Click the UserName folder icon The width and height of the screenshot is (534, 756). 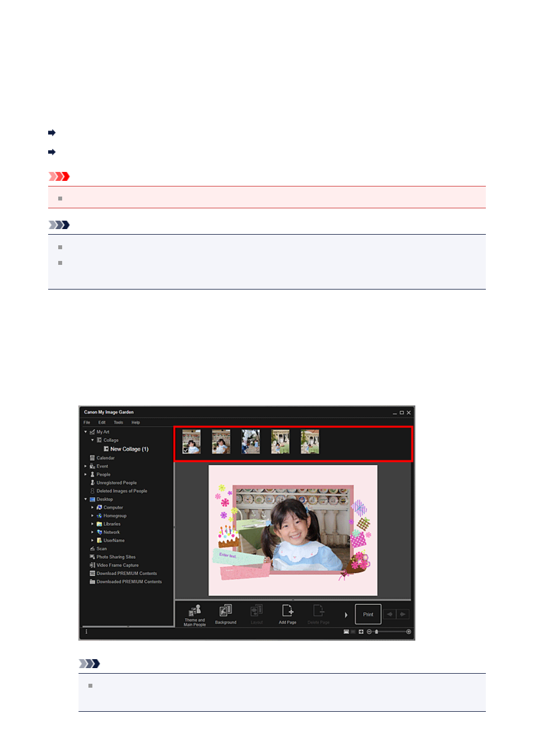click(x=99, y=540)
